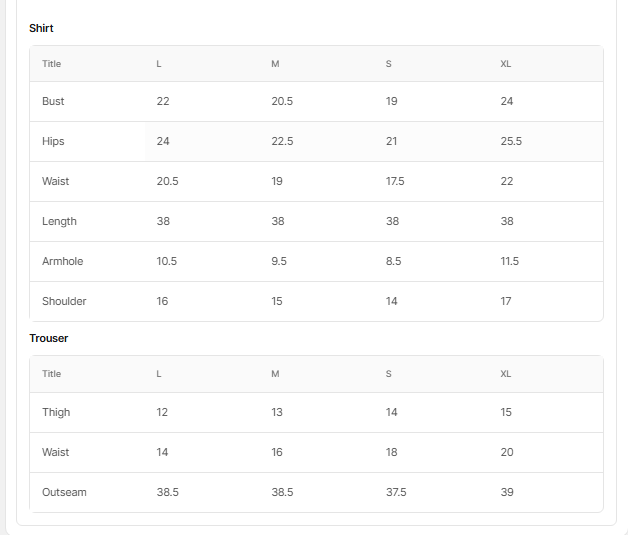This screenshot has width=628, height=535.
Task: Click the Length row label
Action: (59, 221)
